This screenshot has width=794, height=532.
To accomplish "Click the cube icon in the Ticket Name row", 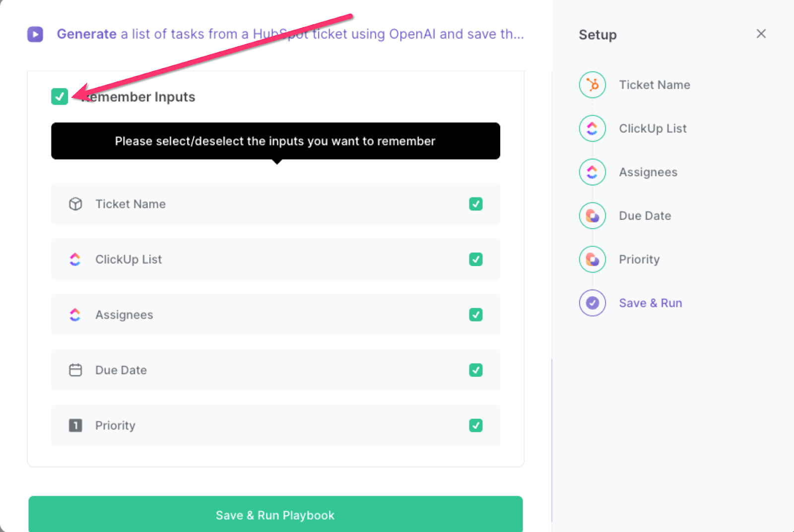I will pyautogui.click(x=75, y=204).
